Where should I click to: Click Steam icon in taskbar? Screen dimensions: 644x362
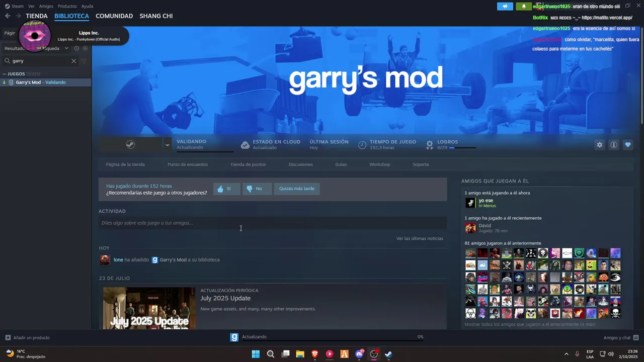click(388, 354)
